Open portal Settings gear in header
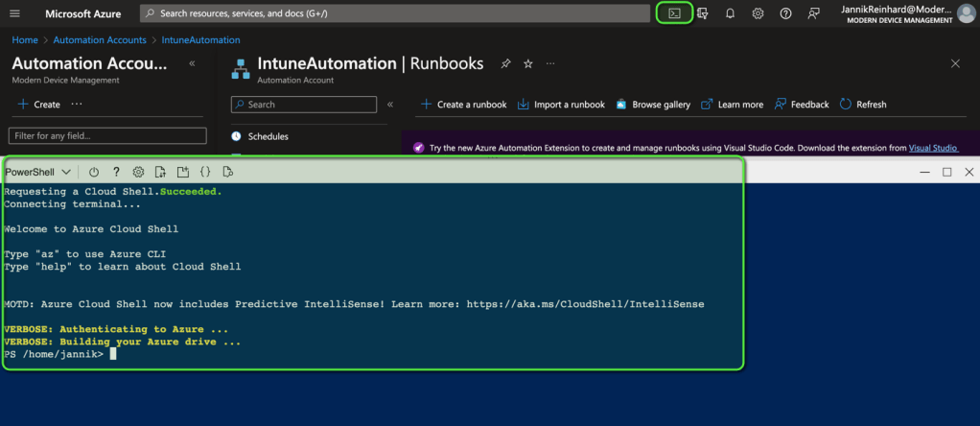980x426 pixels. 758,13
